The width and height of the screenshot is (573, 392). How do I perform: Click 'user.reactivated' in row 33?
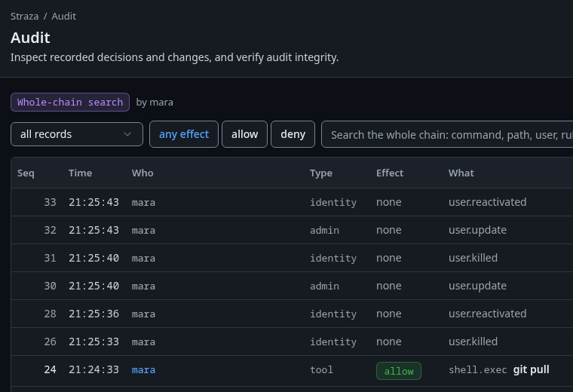(x=488, y=202)
